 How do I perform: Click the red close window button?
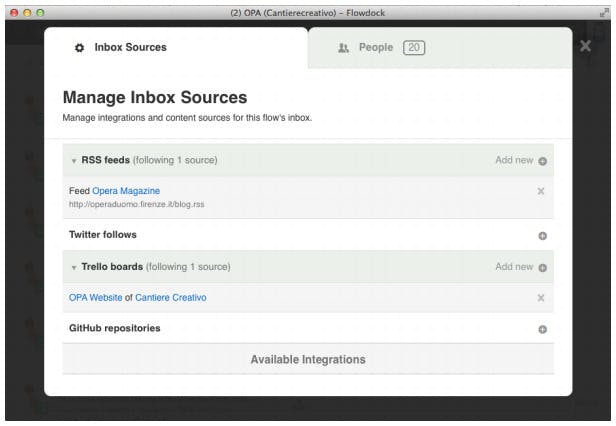click(14, 13)
